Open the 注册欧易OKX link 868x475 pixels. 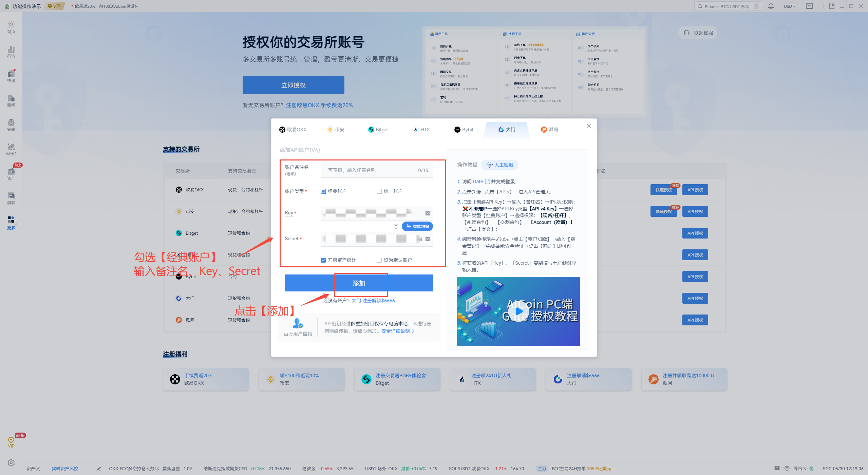302,105
